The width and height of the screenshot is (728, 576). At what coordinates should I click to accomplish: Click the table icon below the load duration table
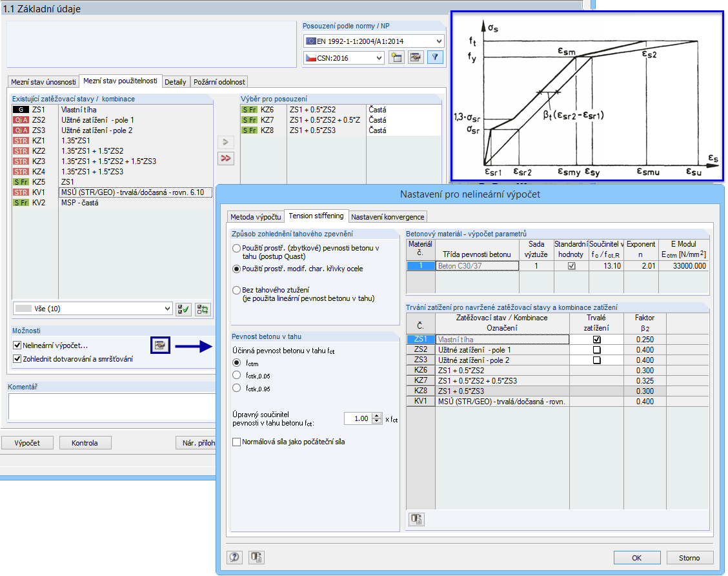click(x=416, y=518)
